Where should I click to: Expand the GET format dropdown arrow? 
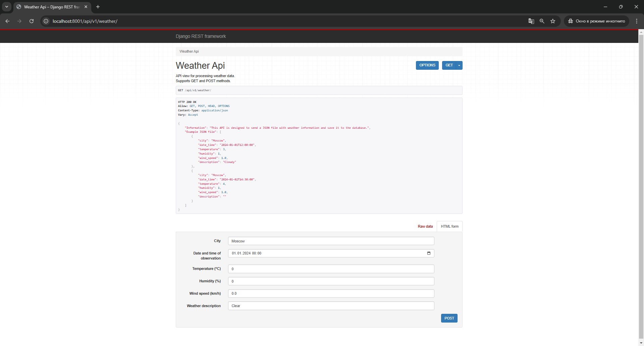click(x=459, y=65)
